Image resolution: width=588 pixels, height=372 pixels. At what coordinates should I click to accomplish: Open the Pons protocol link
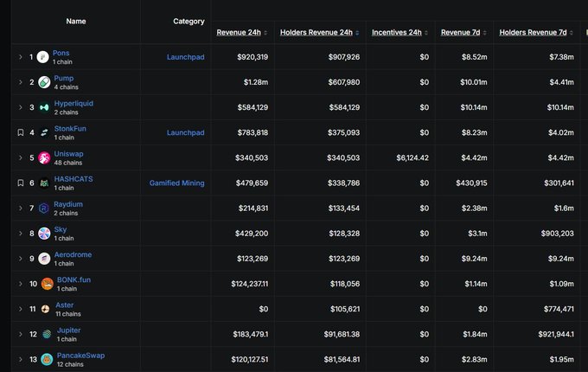click(61, 53)
